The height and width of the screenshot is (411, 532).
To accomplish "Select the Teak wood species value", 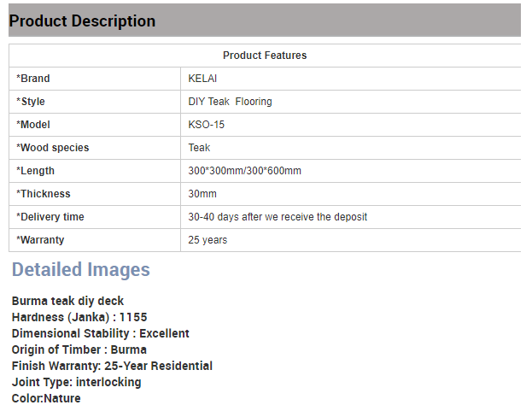I will click(199, 148).
